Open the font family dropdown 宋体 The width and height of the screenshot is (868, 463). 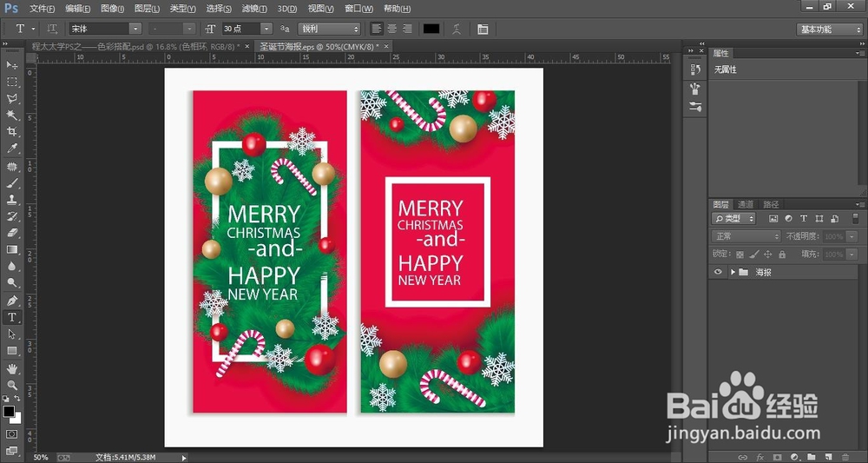point(135,29)
